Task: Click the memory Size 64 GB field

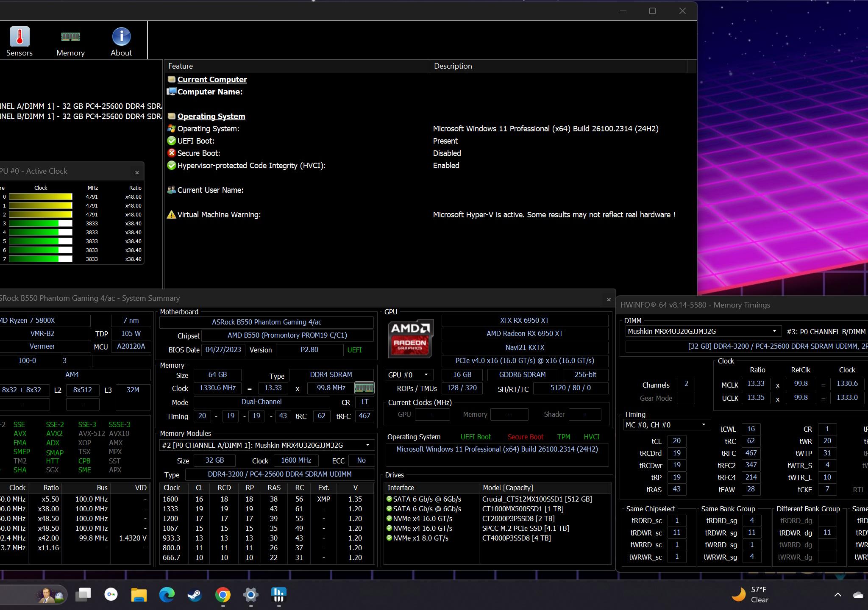Action: point(217,374)
